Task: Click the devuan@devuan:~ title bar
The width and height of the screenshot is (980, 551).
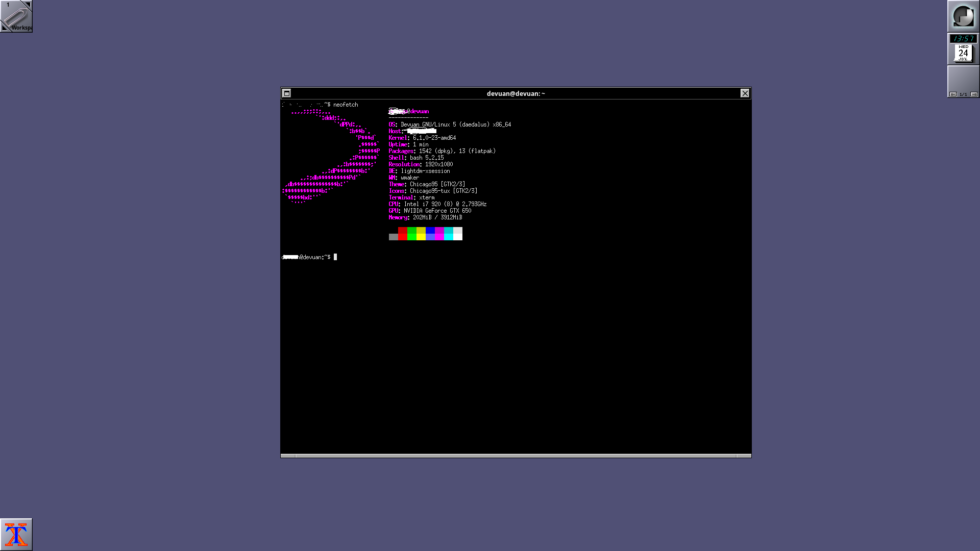Action: click(x=516, y=93)
